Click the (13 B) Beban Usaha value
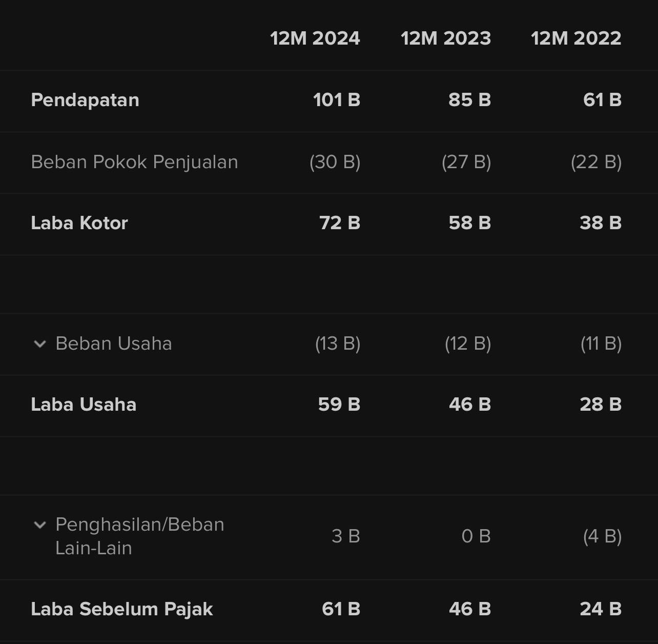 tap(338, 344)
